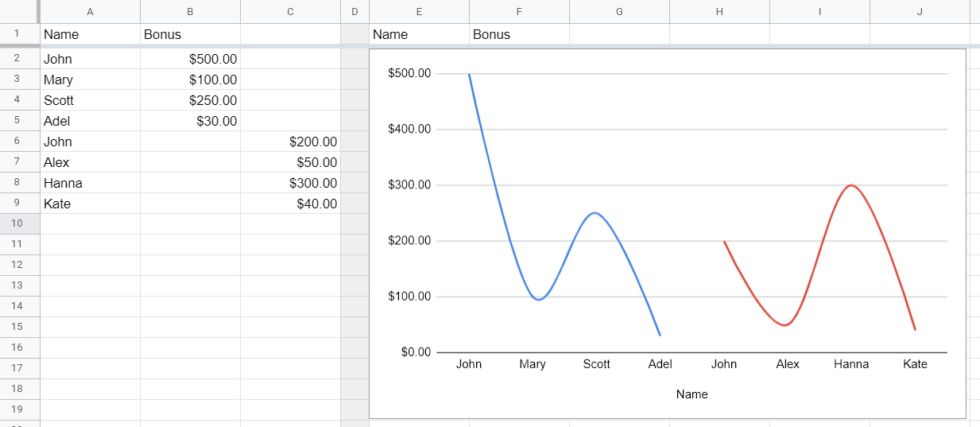Select column C header
Image resolution: width=980 pixels, height=427 pixels.
(x=290, y=11)
